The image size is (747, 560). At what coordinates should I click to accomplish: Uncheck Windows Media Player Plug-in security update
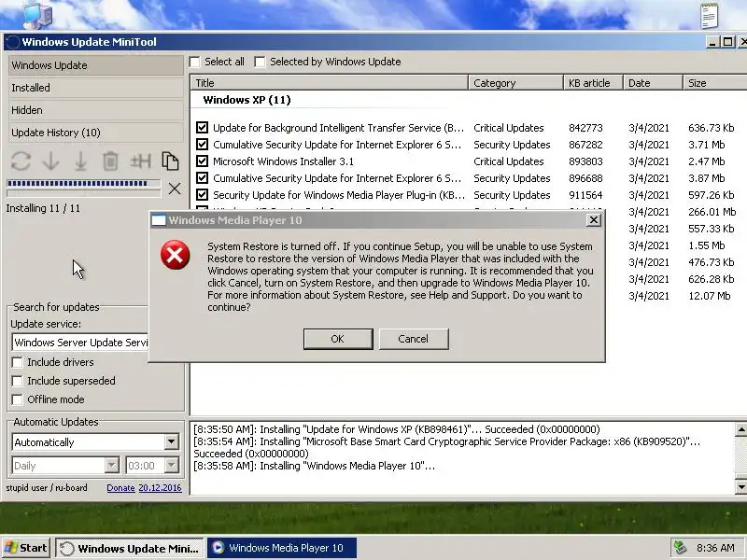202,195
